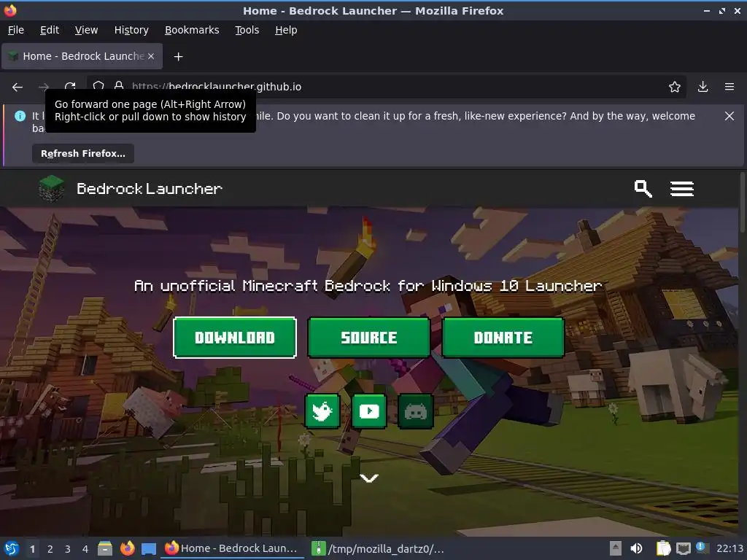The image size is (747, 560).
Task: Focus the Home - Bedrock Launcher taskbar window
Action: 232,548
